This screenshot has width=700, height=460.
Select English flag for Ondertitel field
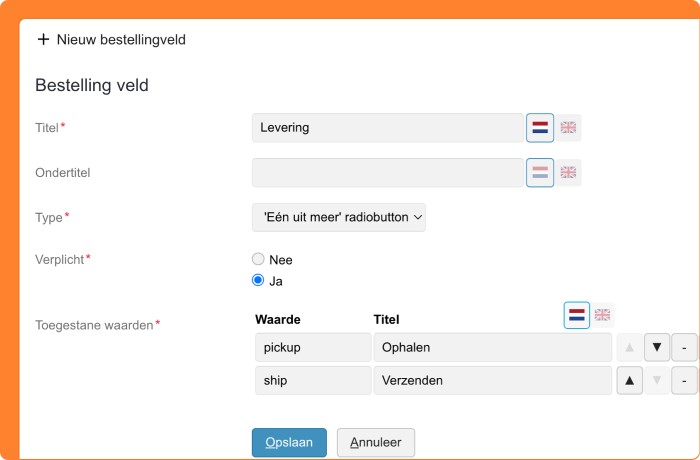coord(568,173)
